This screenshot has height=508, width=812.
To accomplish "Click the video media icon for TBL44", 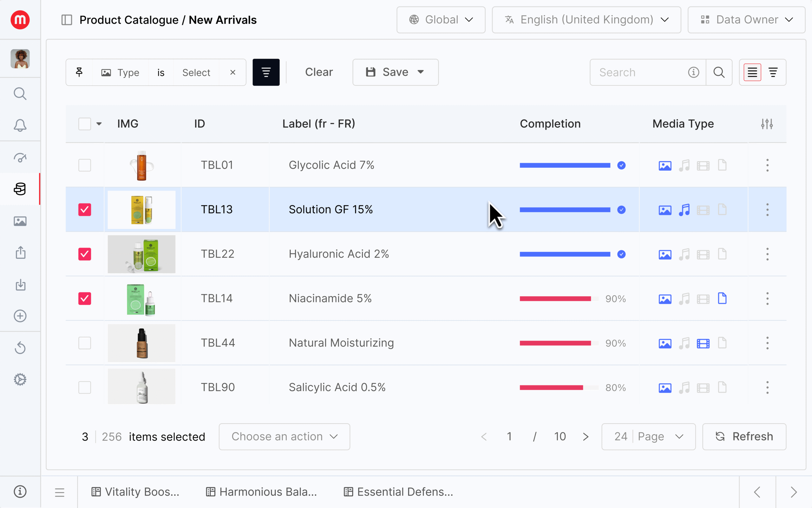I will tap(703, 343).
